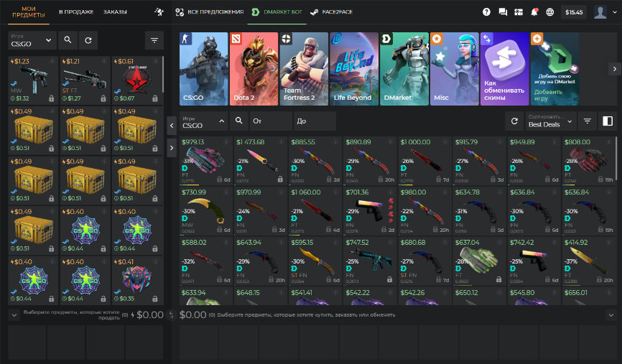Switch to the В ПРОДАЖЕ tab

[x=76, y=12]
